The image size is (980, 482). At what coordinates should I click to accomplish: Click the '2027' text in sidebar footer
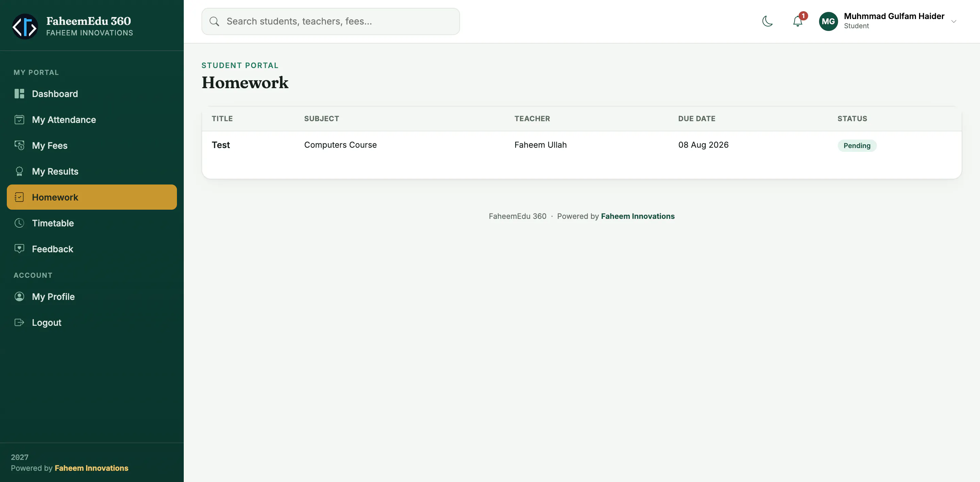click(x=20, y=457)
